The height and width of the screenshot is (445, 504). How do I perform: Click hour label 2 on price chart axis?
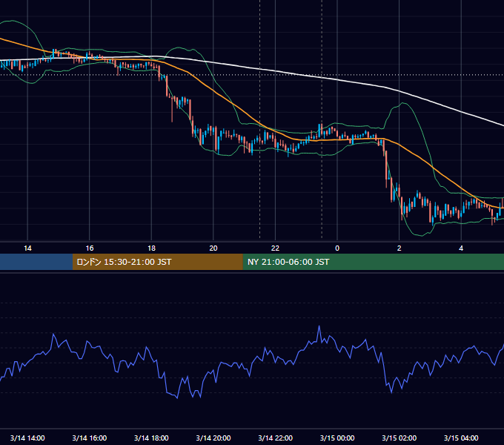(x=399, y=248)
